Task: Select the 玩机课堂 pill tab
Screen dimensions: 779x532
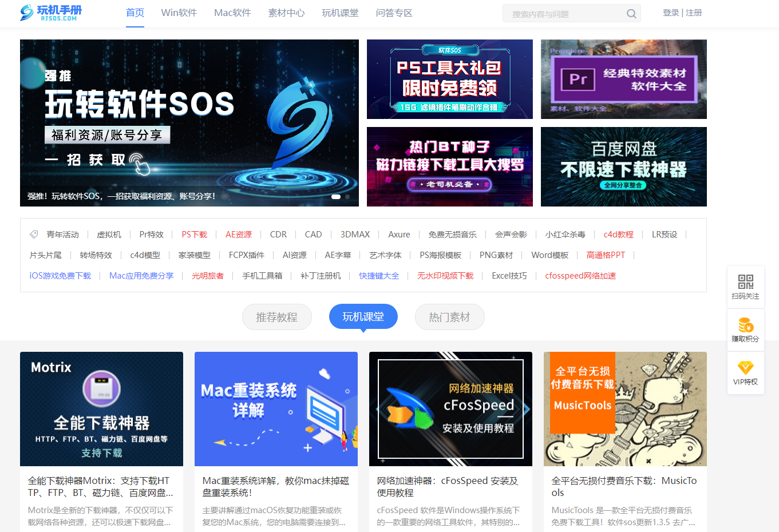Action: pyautogui.click(x=363, y=317)
